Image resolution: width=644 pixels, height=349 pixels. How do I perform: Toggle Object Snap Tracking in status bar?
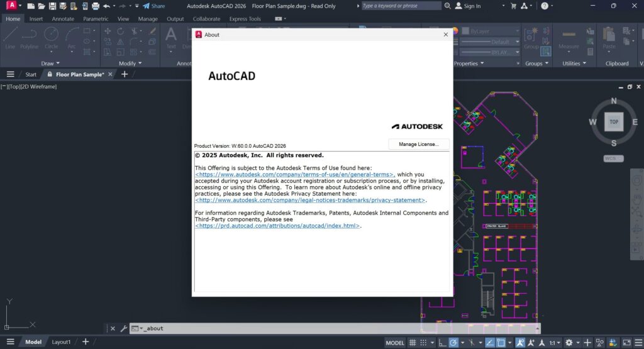pos(489,343)
